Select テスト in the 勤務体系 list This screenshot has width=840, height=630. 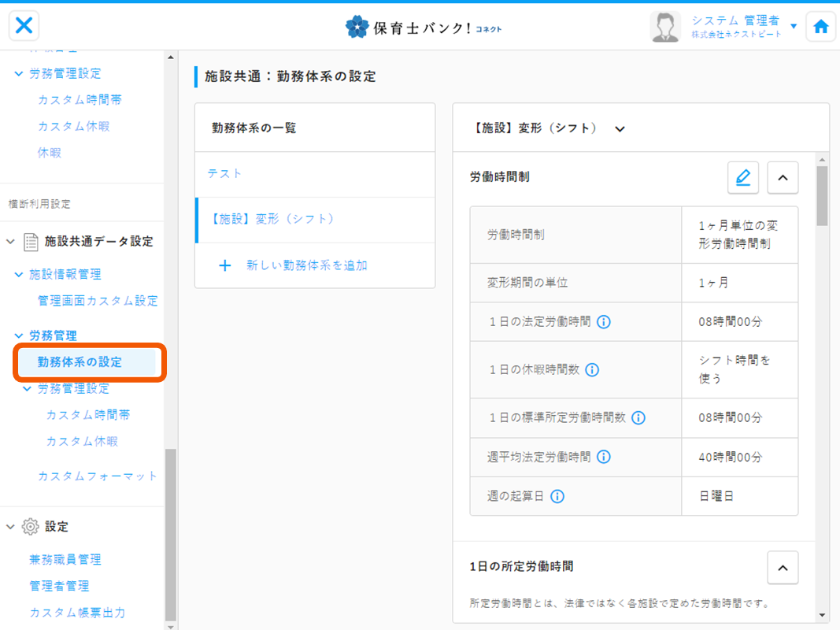(x=225, y=173)
